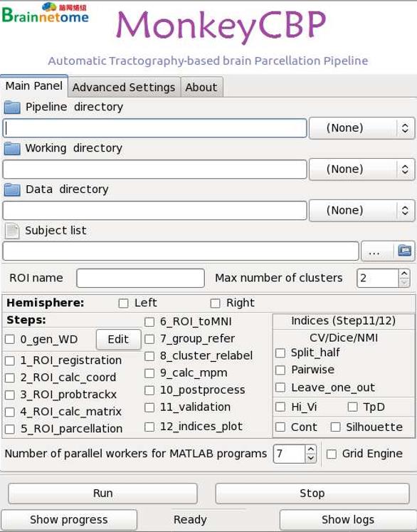Enable step 3_ROI_probtrackx
Viewport: 417px width, 532px height.
10,395
